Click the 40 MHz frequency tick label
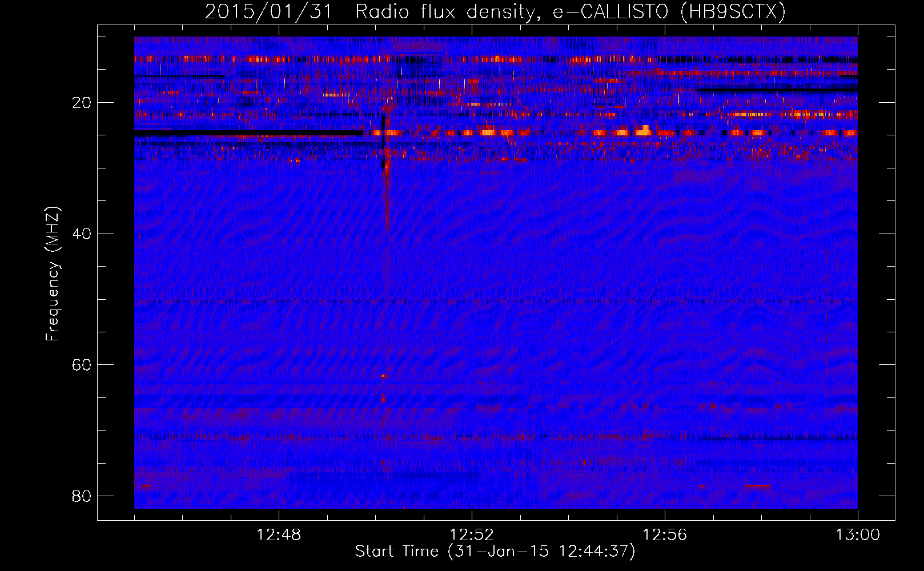The width and height of the screenshot is (924, 571). point(82,234)
